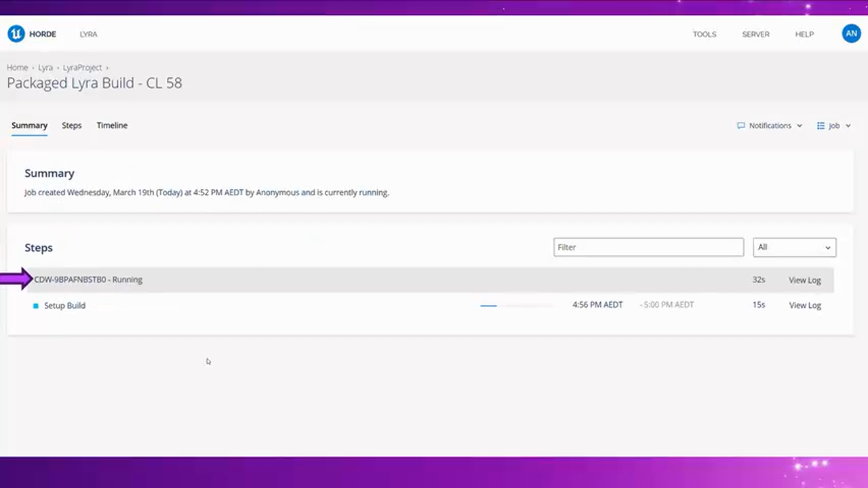Focus the steps Filter text field
The image size is (868, 488).
click(648, 247)
